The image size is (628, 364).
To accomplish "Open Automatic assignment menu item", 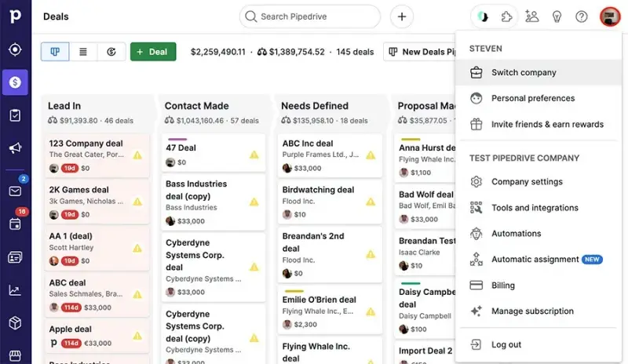I will 539,260.
